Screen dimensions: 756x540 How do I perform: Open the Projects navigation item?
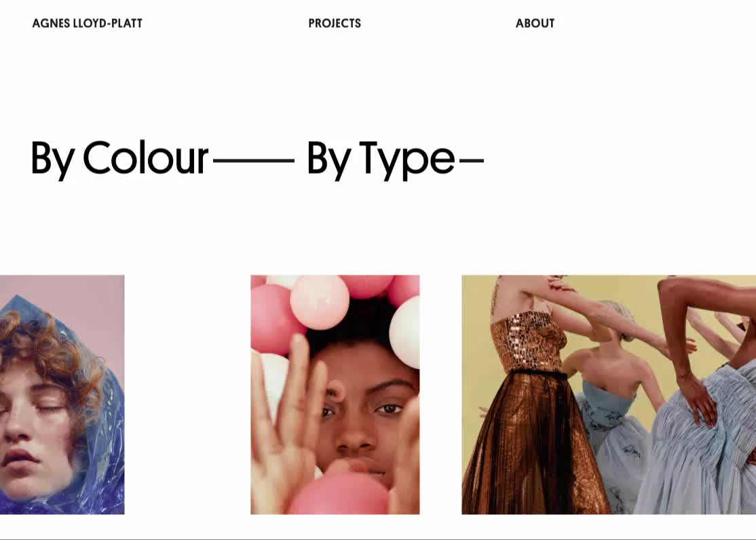(x=335, y=23)
